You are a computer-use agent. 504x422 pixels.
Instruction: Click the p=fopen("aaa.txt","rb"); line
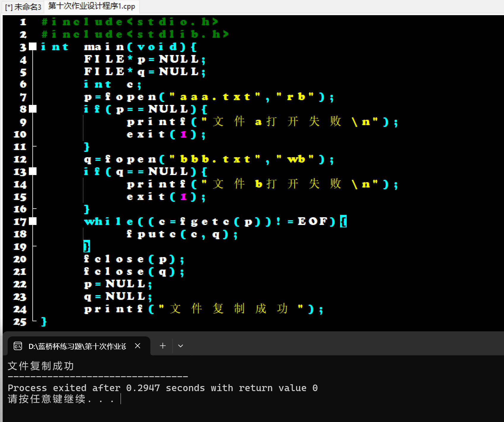[x=209, y=97]
